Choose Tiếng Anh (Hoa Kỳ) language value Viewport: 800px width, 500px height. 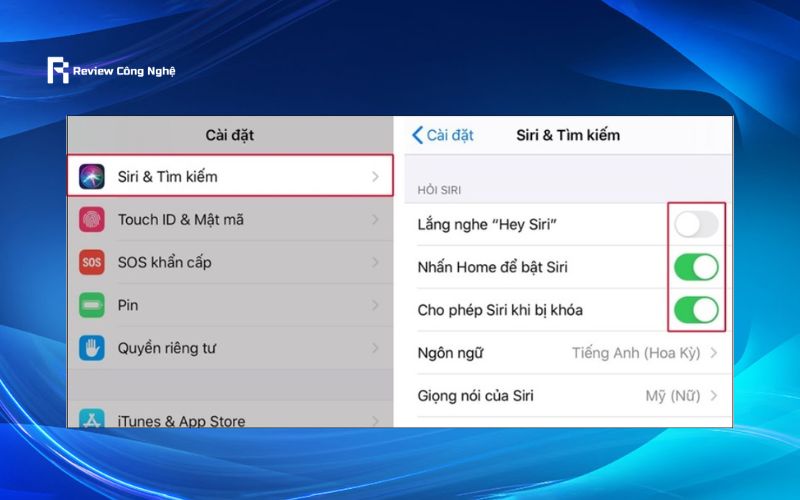click(636, 353)
